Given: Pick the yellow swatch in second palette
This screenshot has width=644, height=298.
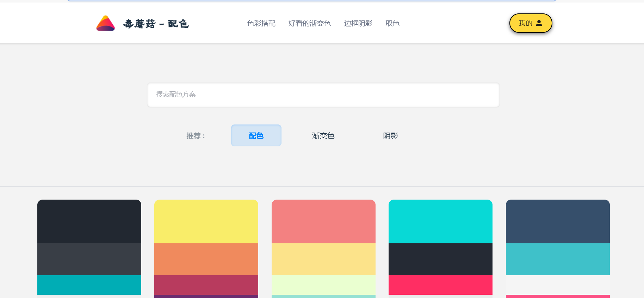Looking at the screenshot, I should [x=206, y=221].
